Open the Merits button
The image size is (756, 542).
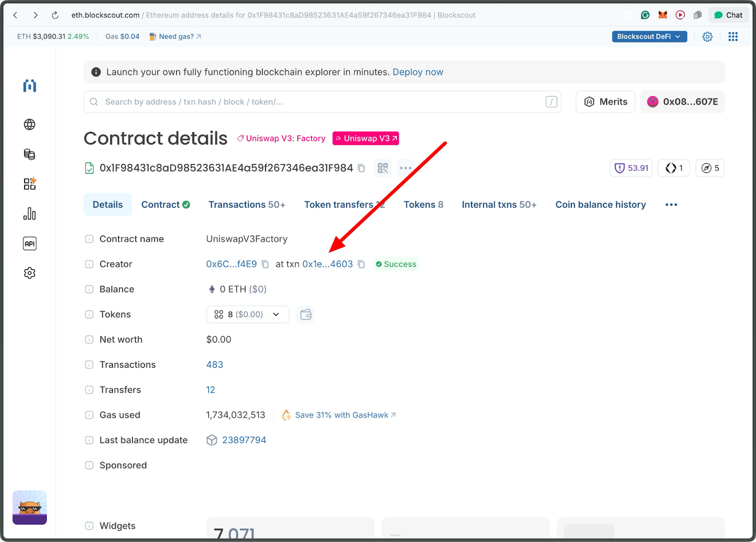[x=605, y=102]
